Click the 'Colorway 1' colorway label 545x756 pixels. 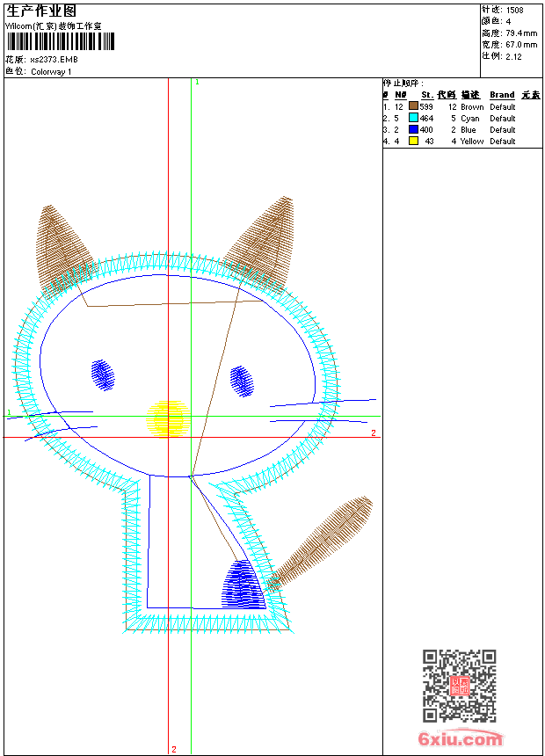(51, 72)
